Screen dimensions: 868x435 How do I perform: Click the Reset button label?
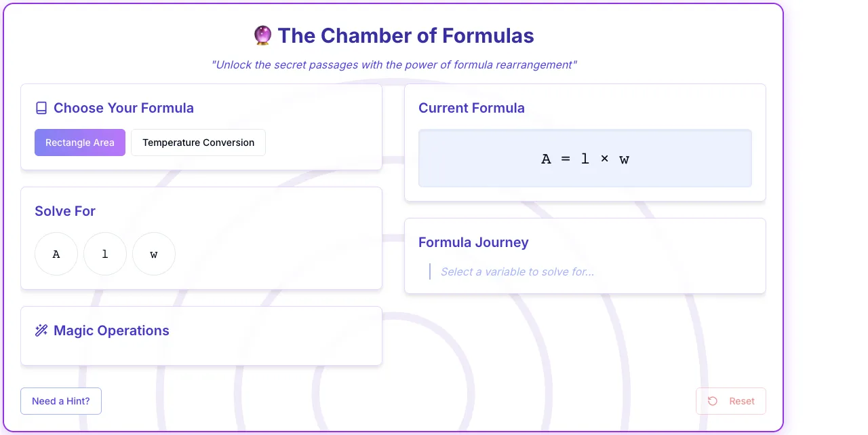pos(742,401)
